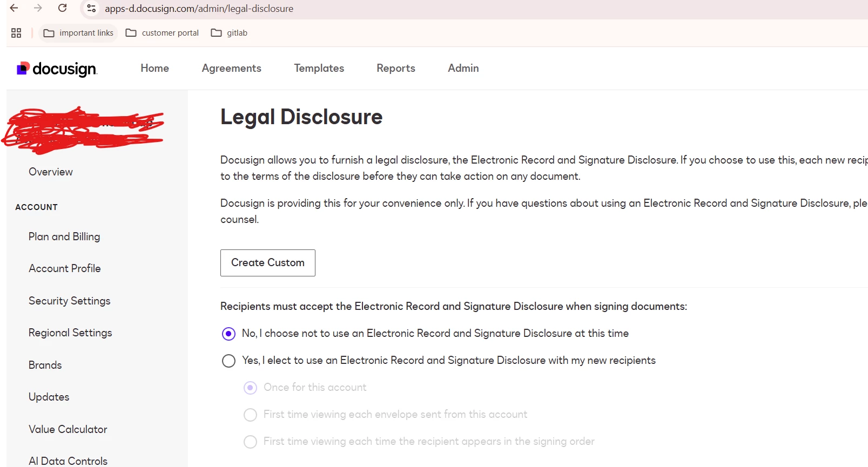
Task: Open Plan and Billing in sidebar
Action: 64,236
